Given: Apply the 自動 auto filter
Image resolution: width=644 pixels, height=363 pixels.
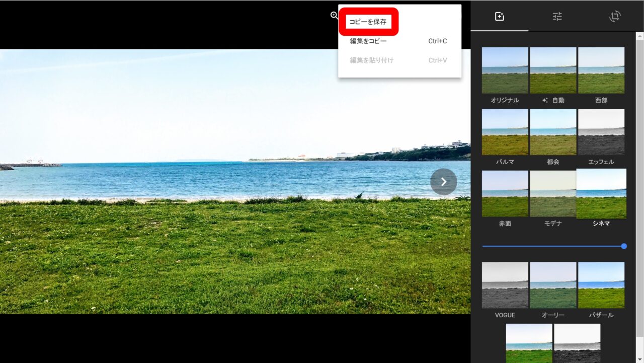Looking at the screenshot, I should (553, 70).
